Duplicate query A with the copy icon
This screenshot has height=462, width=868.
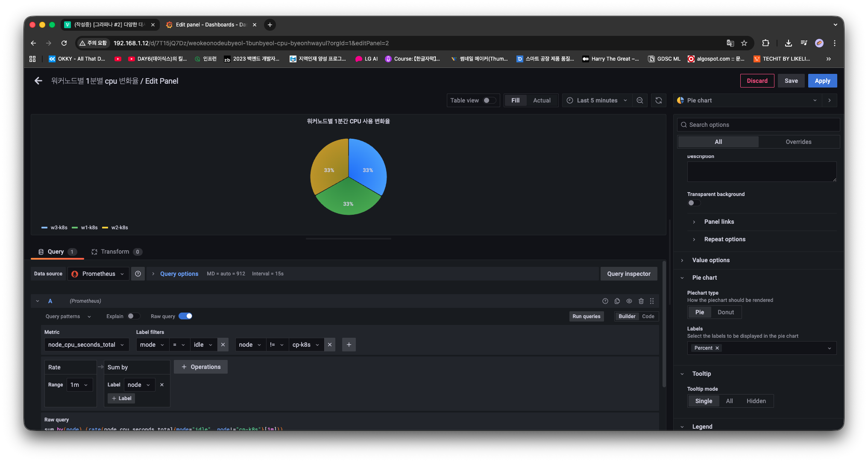pyautogui.click(x=617, y=301)
